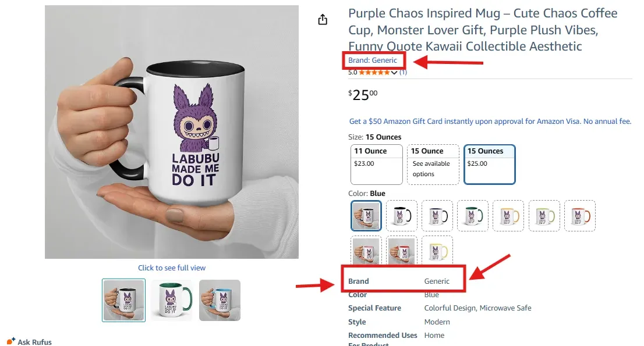Click the main mug product image

pyautogui.click(x=172, y=131)
